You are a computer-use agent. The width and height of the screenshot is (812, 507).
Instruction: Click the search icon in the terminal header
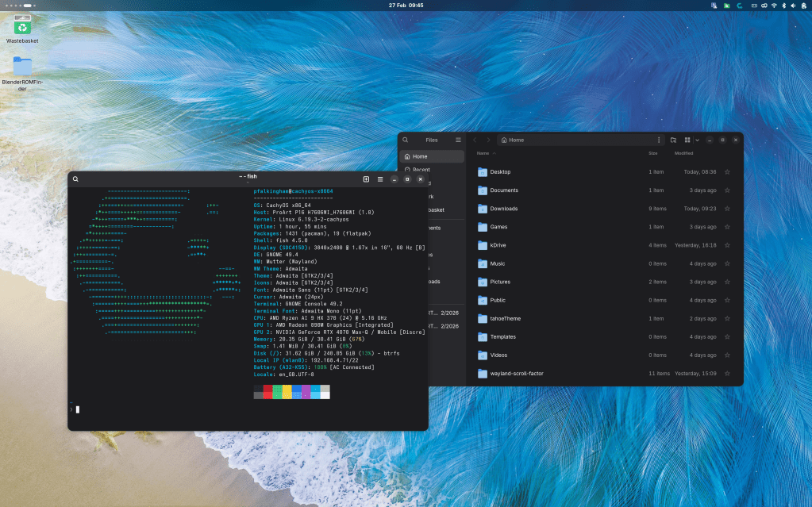point(75,179)
